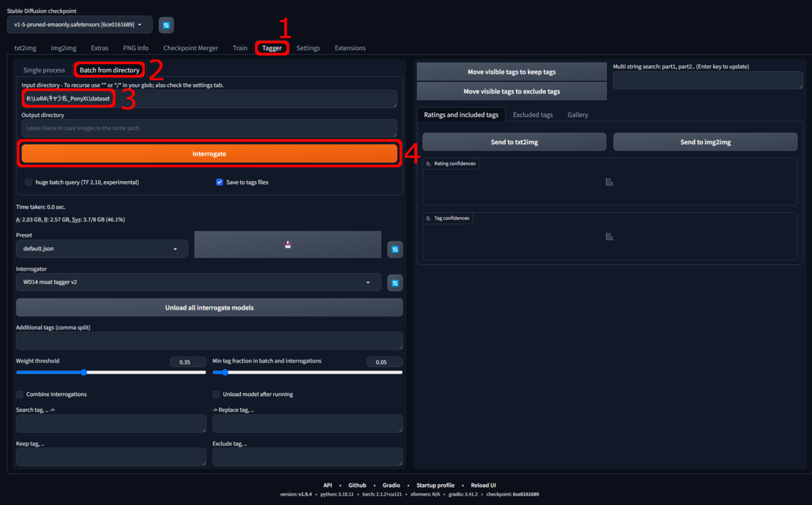Open the Stable Diffusion checkpoint dropdown
Image resolution: width=812 pixels, height=505 pixels.
point(80,25)
